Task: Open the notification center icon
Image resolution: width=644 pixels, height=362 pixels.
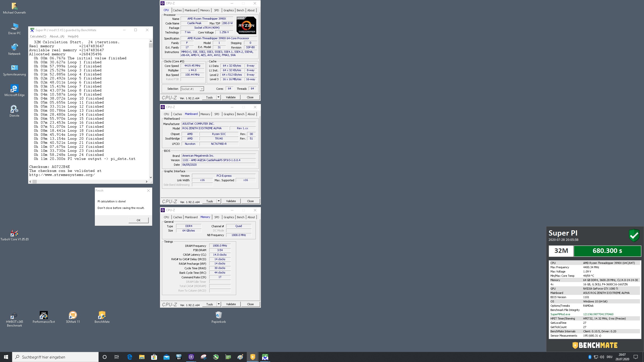Action: pos(636,357)
